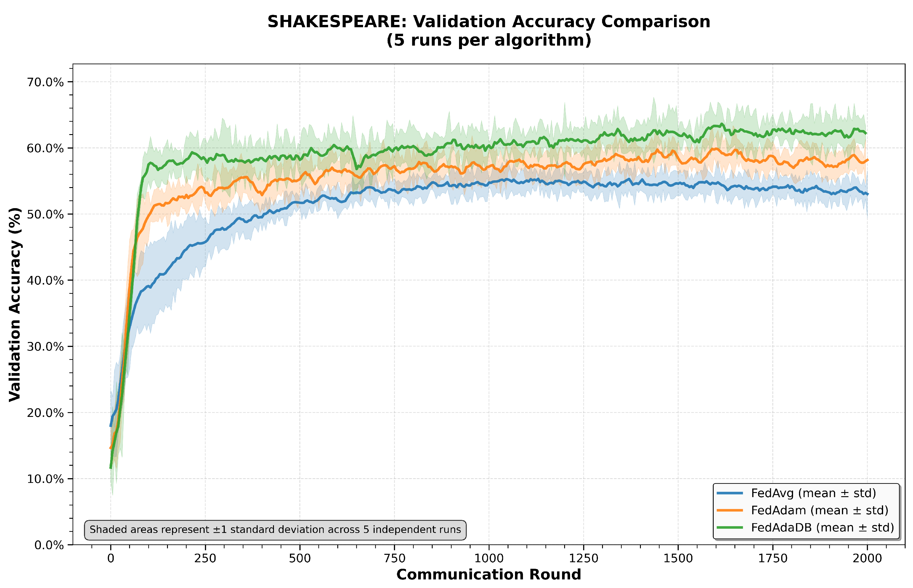Click the 10.0% y-axis tick label
Screen dimensions: 913x588
(45, 479)
